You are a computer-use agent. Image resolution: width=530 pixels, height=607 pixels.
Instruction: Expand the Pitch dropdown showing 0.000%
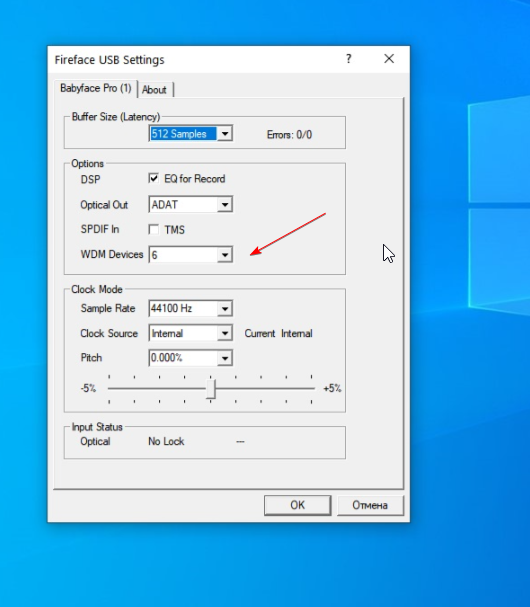click(190, 358)
